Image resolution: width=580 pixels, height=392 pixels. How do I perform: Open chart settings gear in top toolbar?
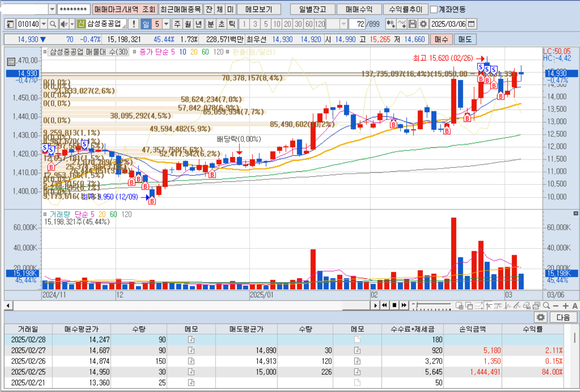pos(423,24)
